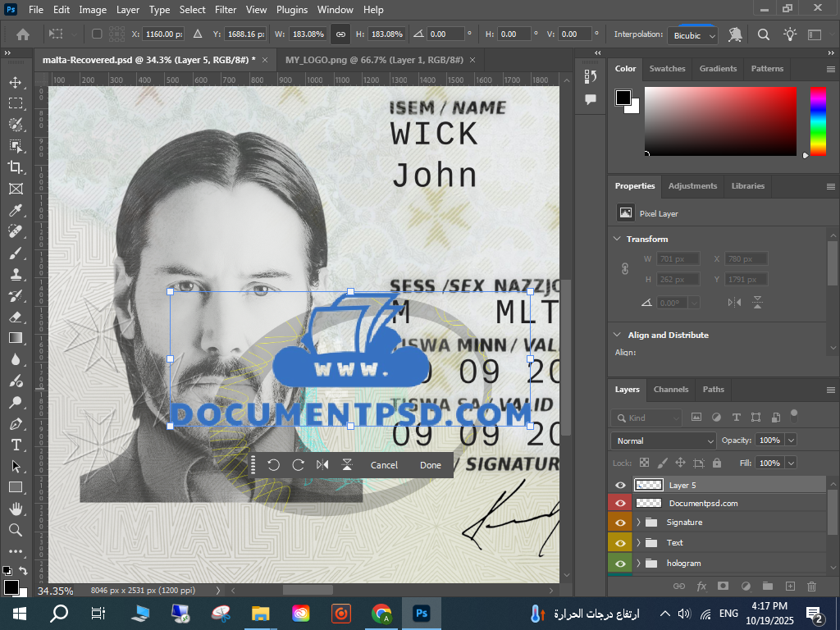Hide Layer 5 with eye icon

click(620, 486)
